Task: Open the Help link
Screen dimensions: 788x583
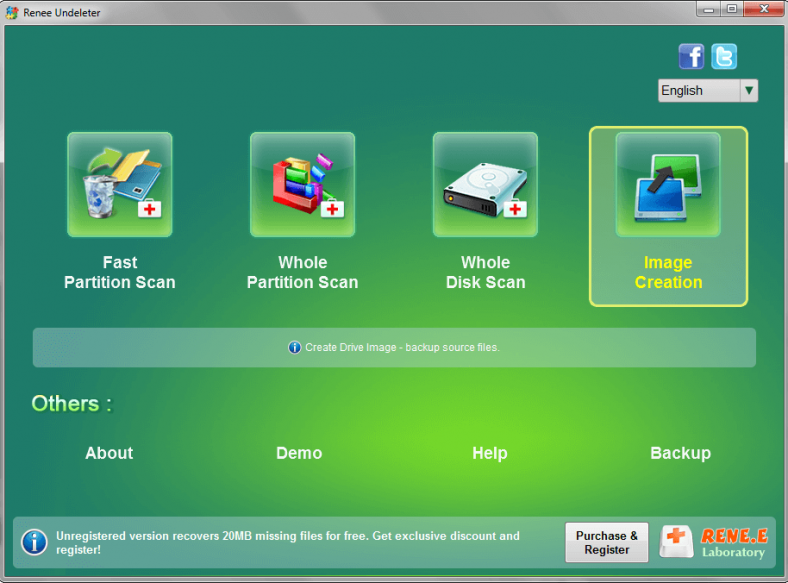Action: pyautogui.click(x=490, y=453)
